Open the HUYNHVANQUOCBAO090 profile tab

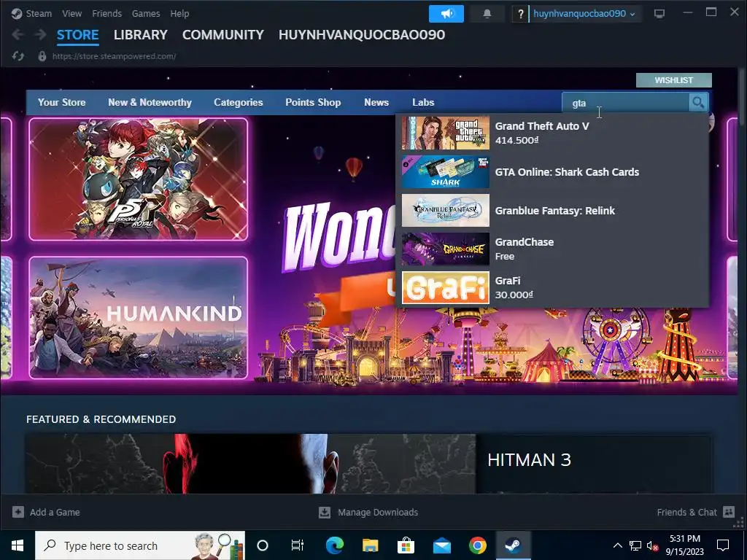pyautogui.click(x=362, y=35)
